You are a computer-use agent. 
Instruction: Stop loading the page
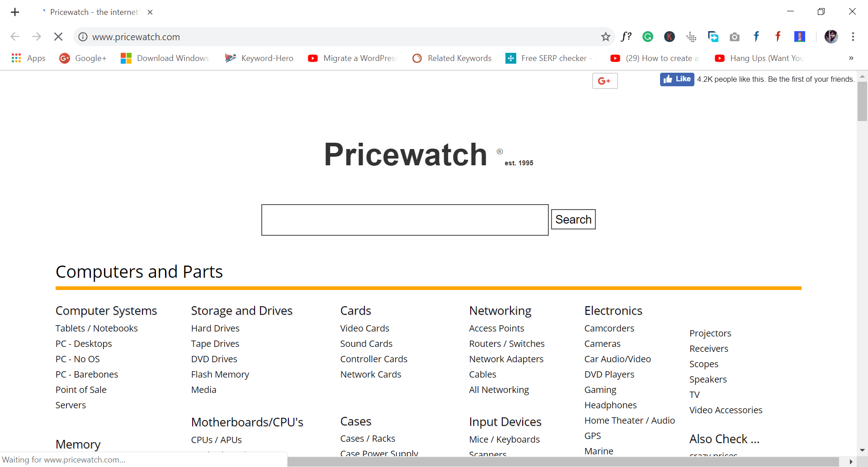(x=58, y=37)
